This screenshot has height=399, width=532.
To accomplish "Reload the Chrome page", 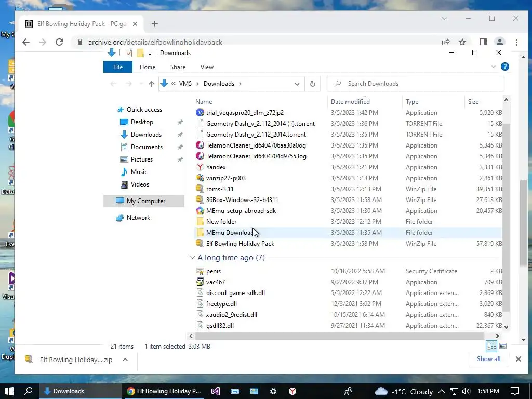I will (x=59, y=42).
